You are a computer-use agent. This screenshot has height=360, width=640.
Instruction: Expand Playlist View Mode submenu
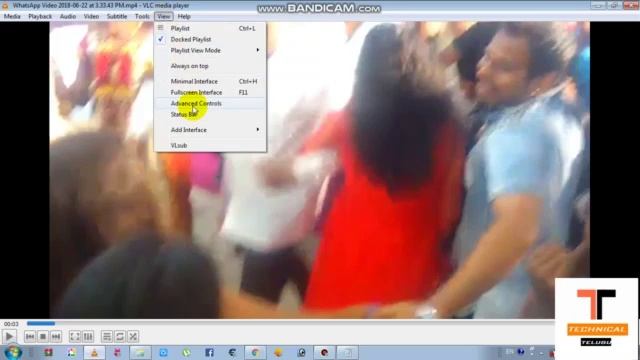pos(211,50)
